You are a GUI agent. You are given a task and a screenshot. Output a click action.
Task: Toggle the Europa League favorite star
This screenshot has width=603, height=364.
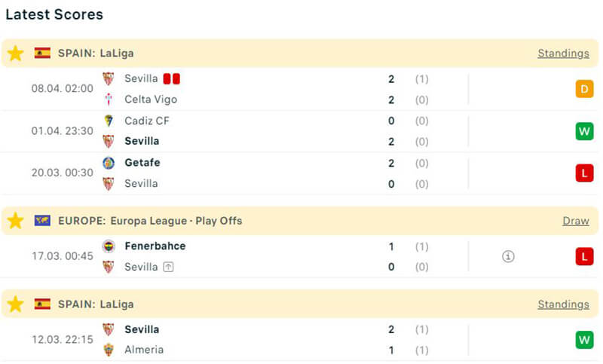(16, 221)
